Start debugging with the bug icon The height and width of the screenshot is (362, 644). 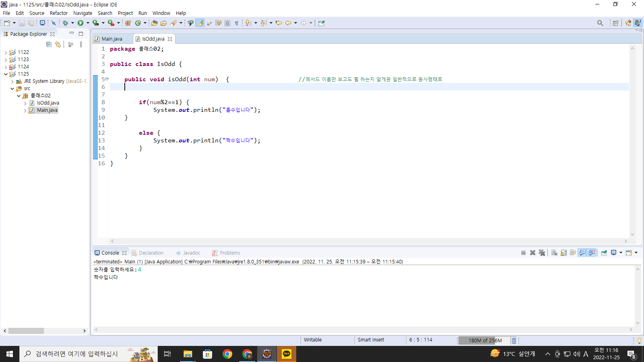tap(65, 23)
